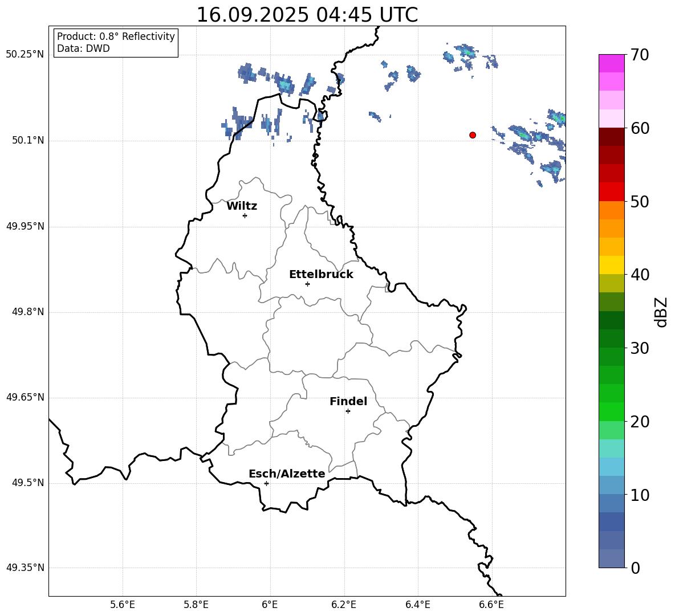This screenshot has height=616, width=675.
Task: Click the 50 tick on the colorbar
Action: click(640, 201)
